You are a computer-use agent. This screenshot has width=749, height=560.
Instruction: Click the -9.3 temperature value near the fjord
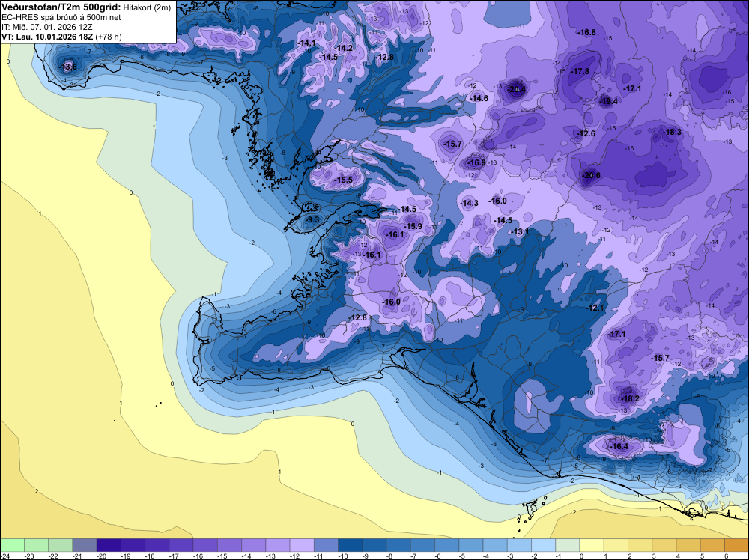[x=312, y=219]
